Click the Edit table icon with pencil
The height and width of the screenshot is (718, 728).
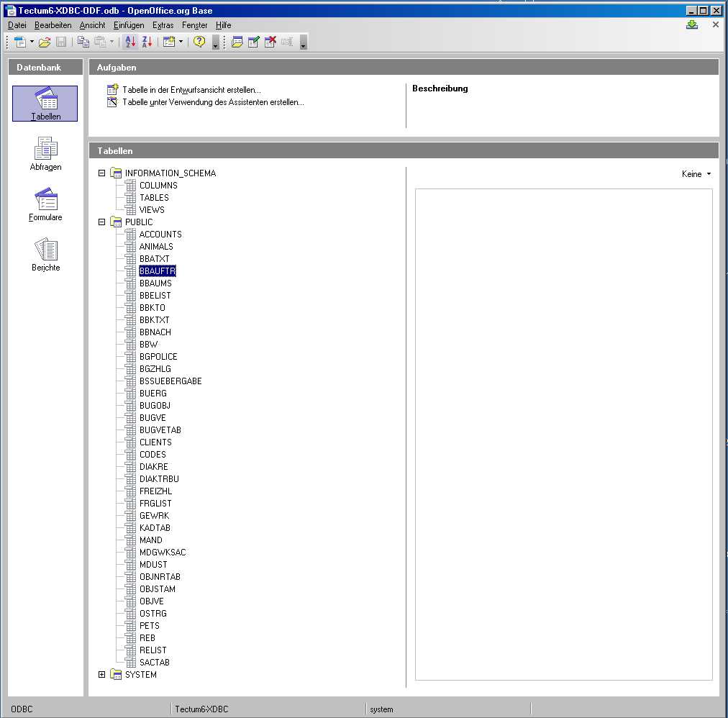[x=253, y=42]
